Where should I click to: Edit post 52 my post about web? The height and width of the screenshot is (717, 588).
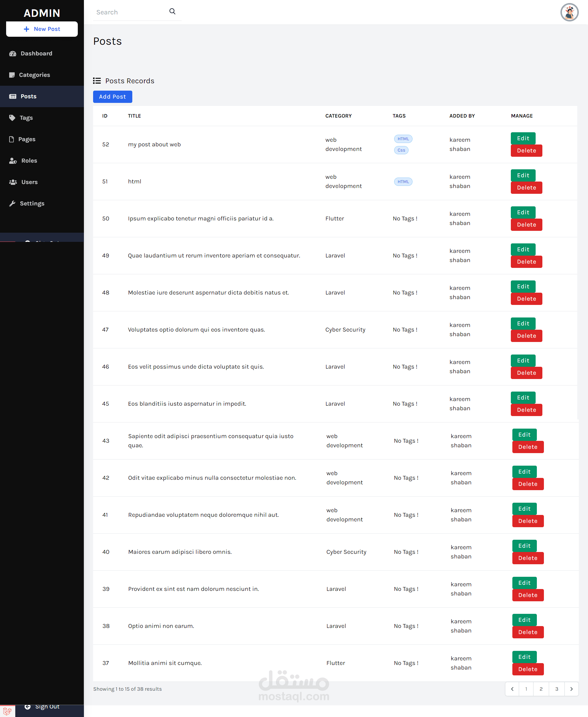pyautogui.click(x=523, y=138)
